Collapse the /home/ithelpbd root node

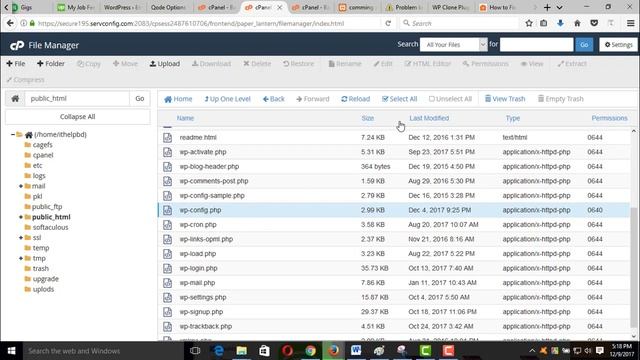click(x=13, y=134)
